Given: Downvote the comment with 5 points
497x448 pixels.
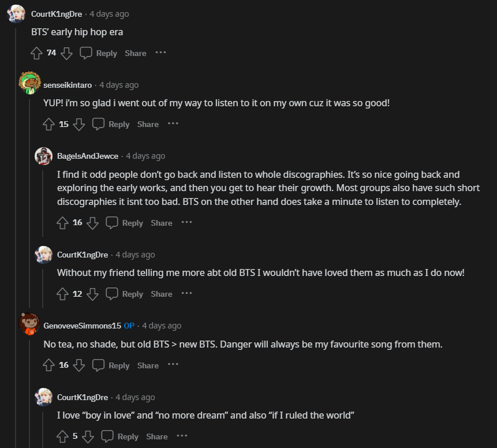Looking at the screenshot, I should tap(88, 436).
